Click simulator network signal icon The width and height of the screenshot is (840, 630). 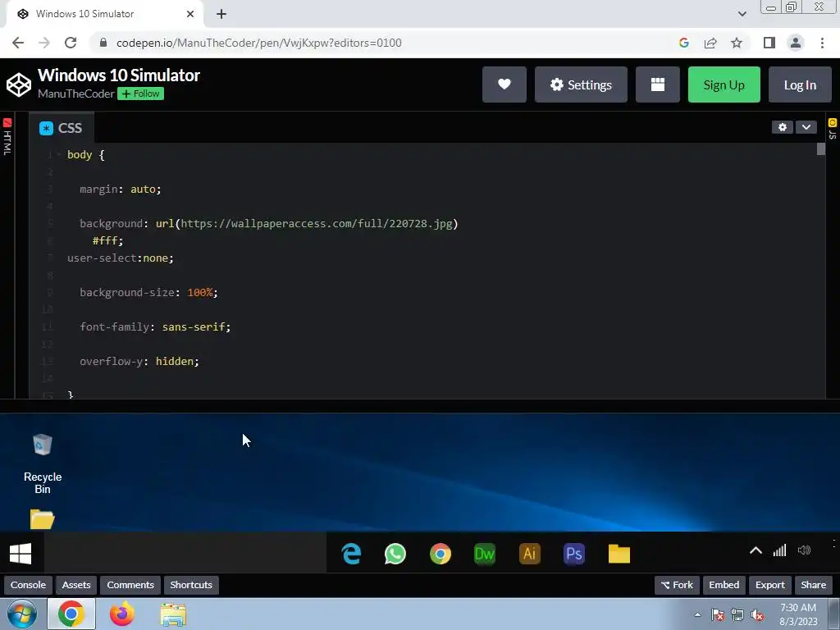coord(779,550)
